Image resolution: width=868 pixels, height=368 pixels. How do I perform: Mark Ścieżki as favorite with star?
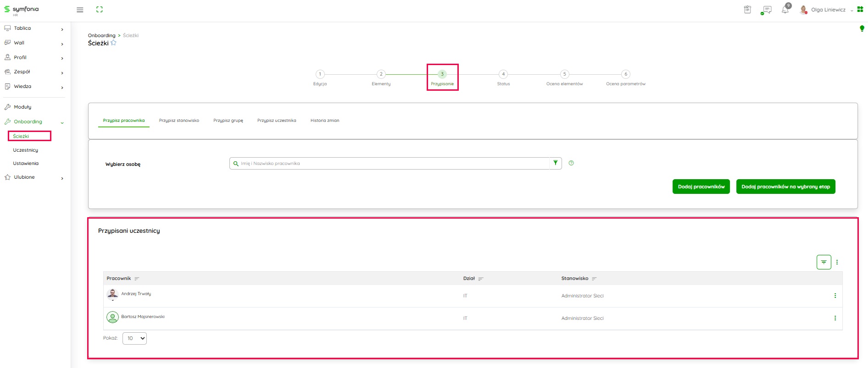pyautogui.click(x=114, y=43)
